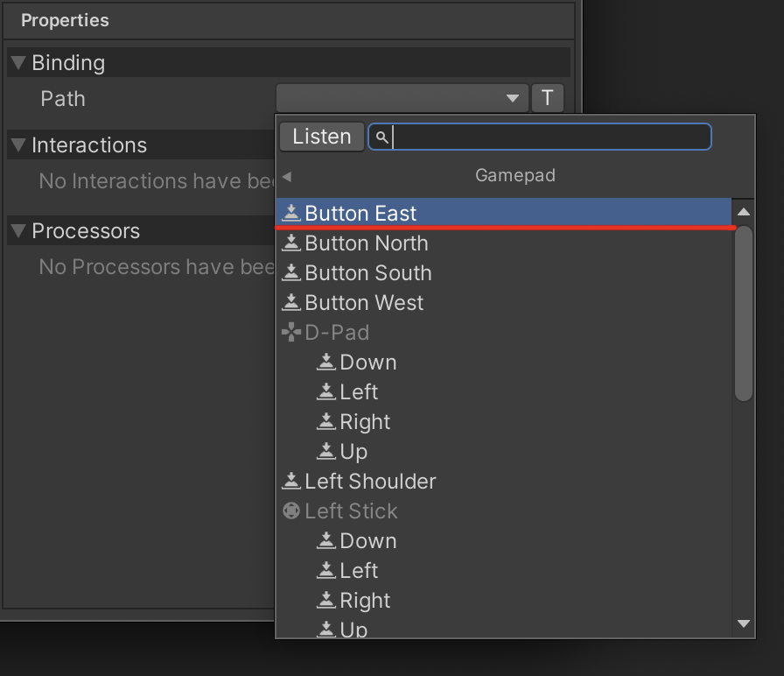Viewport: 784px width, 676px height.
Task: Click the D-Pad group icon
Action: point(291,333)
